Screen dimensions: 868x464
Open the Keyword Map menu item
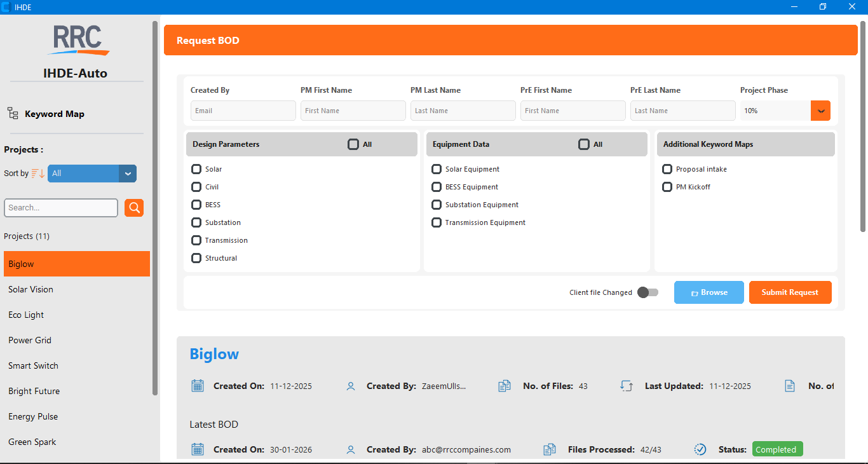55,114
